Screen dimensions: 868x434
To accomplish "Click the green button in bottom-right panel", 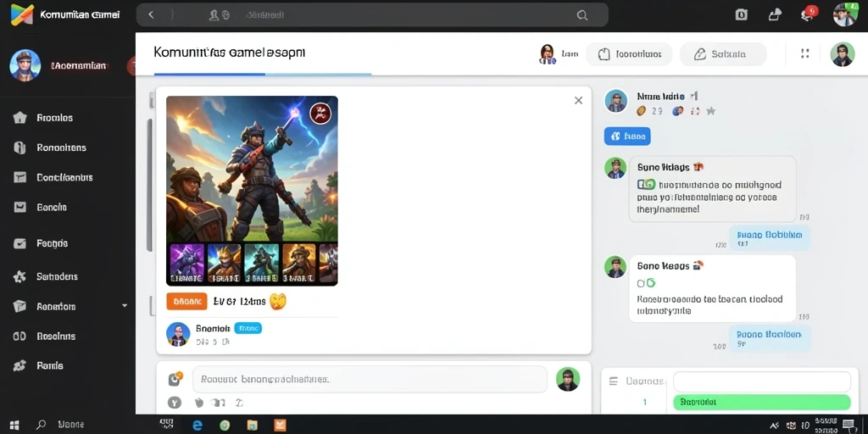I will [x=762, y=403].
